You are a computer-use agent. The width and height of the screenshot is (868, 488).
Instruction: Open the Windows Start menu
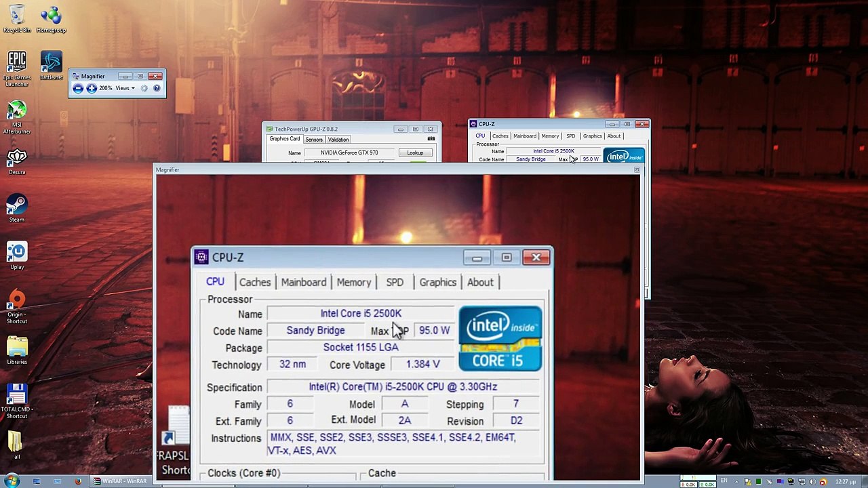coord(12,481)
